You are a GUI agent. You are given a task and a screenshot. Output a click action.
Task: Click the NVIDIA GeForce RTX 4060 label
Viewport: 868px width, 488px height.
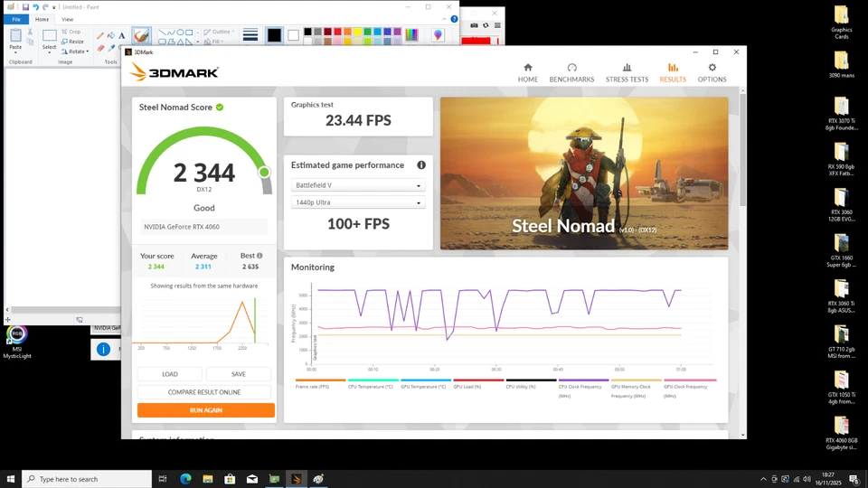pyautogui.click(x=203, y=227)
